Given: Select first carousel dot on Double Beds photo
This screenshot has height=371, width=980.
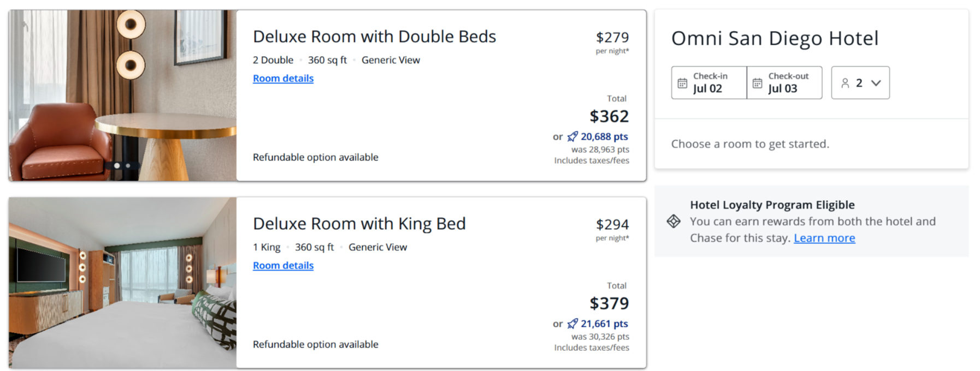Looking at the screenshot, I should click(x=117, y=165).
